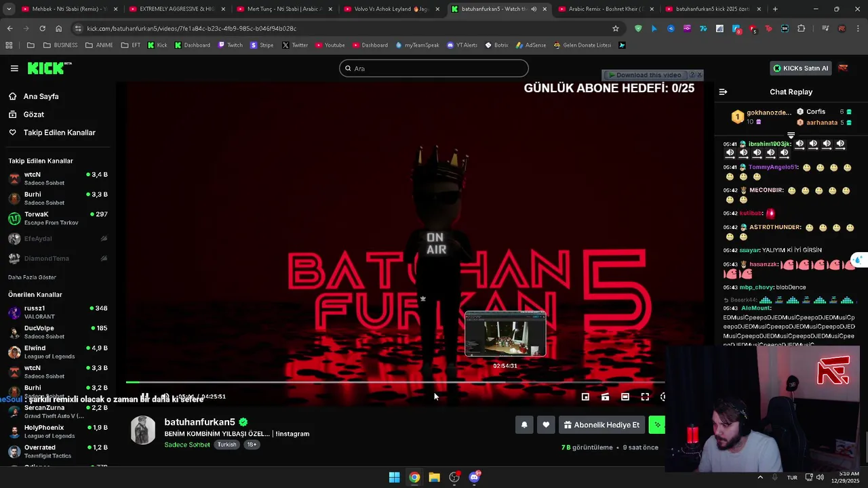Open the Stripe bookmark

pyautogui.click(x=262, y=45)
